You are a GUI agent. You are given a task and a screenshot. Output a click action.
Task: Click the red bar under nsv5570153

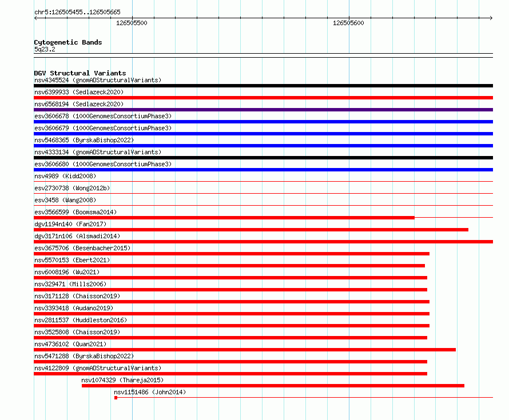click(229, 266)
